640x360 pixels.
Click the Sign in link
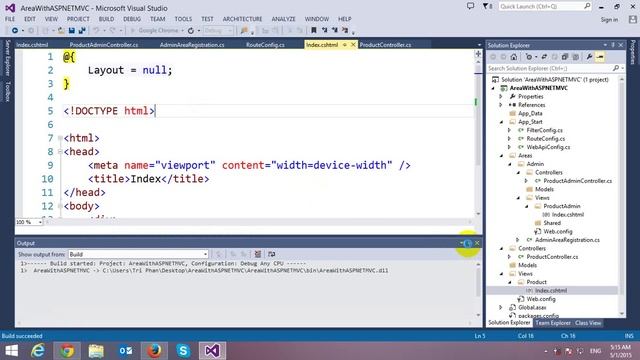609,20
